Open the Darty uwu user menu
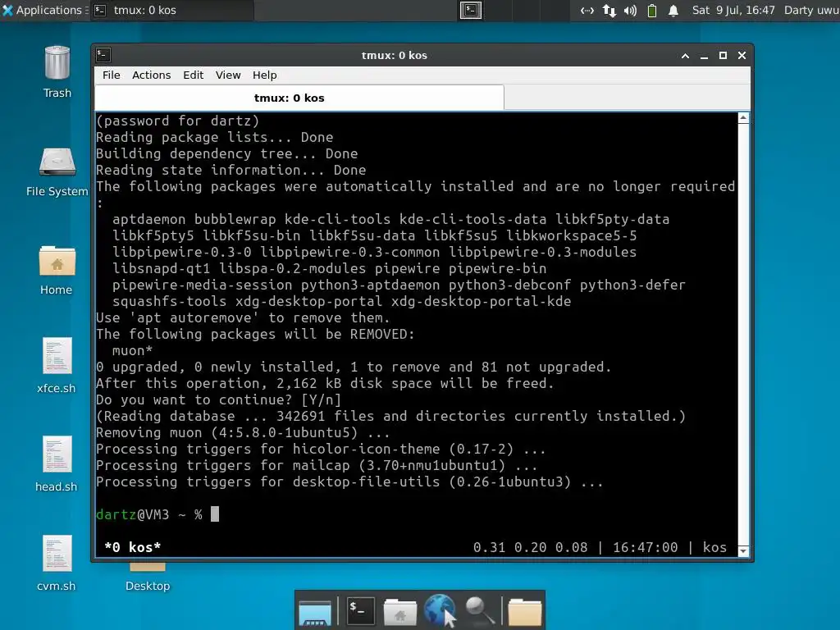Screen dimensions: 840x630 pos(811,10)
